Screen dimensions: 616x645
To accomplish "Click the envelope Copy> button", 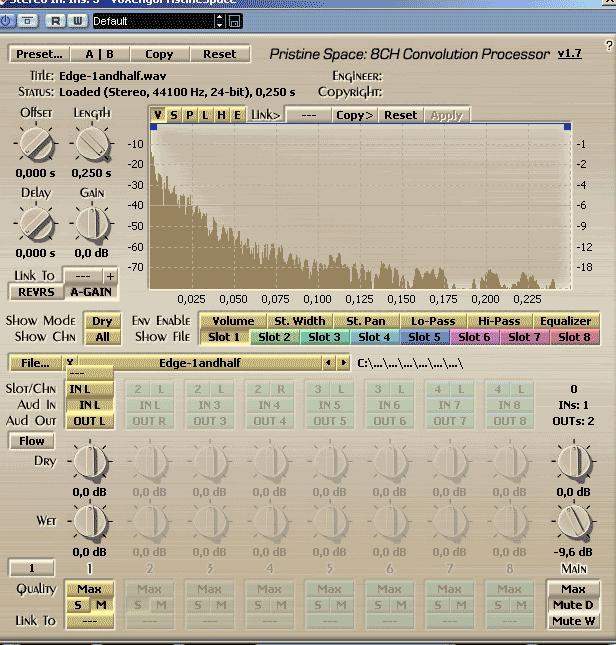I will (x=354, y=115).
